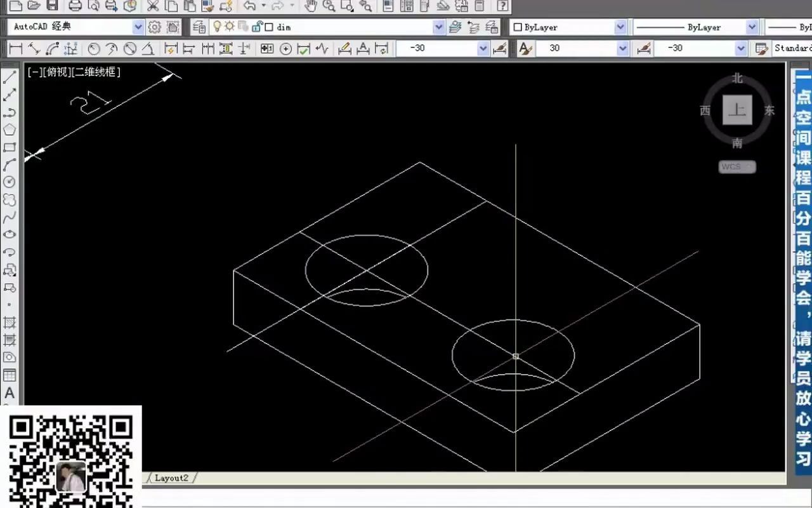Click Make Object's Layer Current icon
Image resolution: width=812 pixels, height=508 pixels.
click(455, 27)
